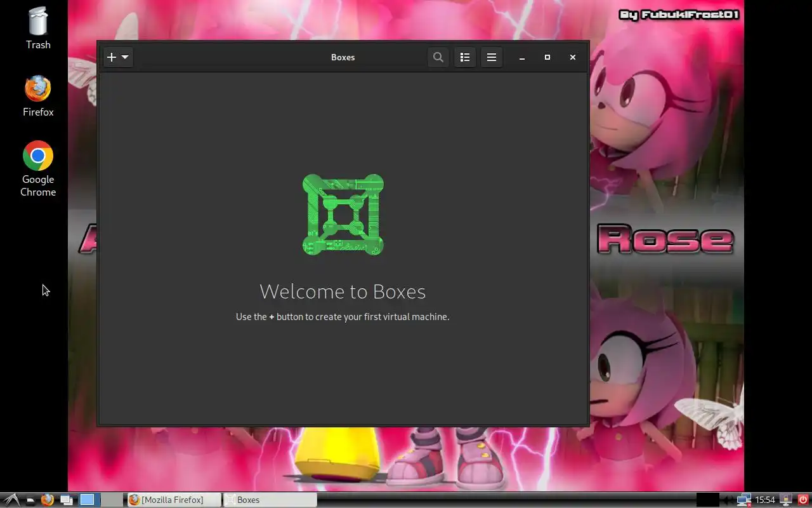Click the network status tray icon
Screen dimensions: 812x508
[743, 500]
